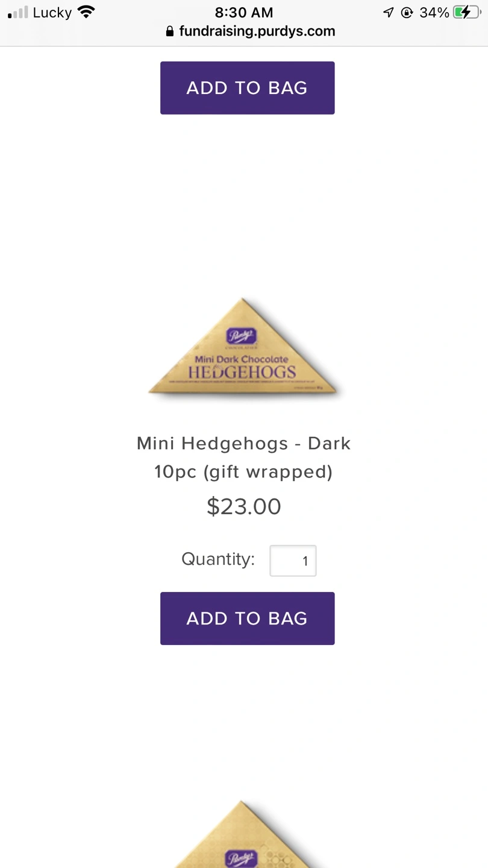Image resolution: width=488 pixels, height=868 pixels.
Task: Tap the 8:30 AM clock
Action: (244, 12)
